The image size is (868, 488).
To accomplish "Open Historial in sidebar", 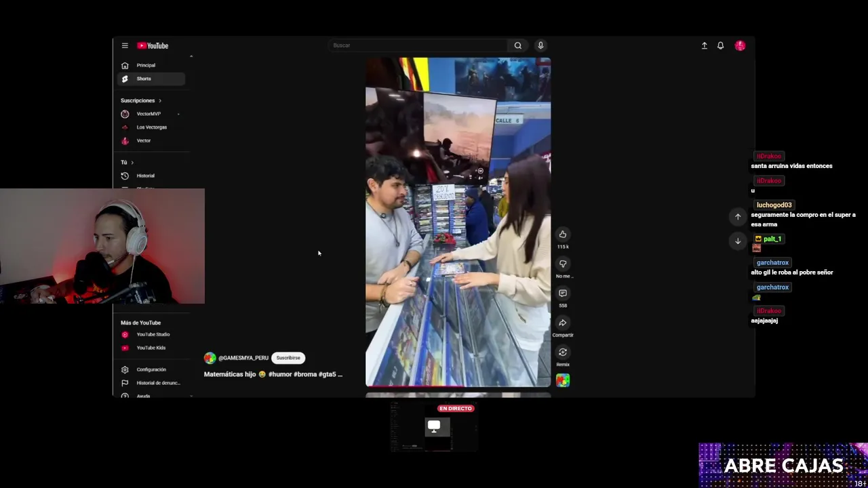I will (151, 176).
